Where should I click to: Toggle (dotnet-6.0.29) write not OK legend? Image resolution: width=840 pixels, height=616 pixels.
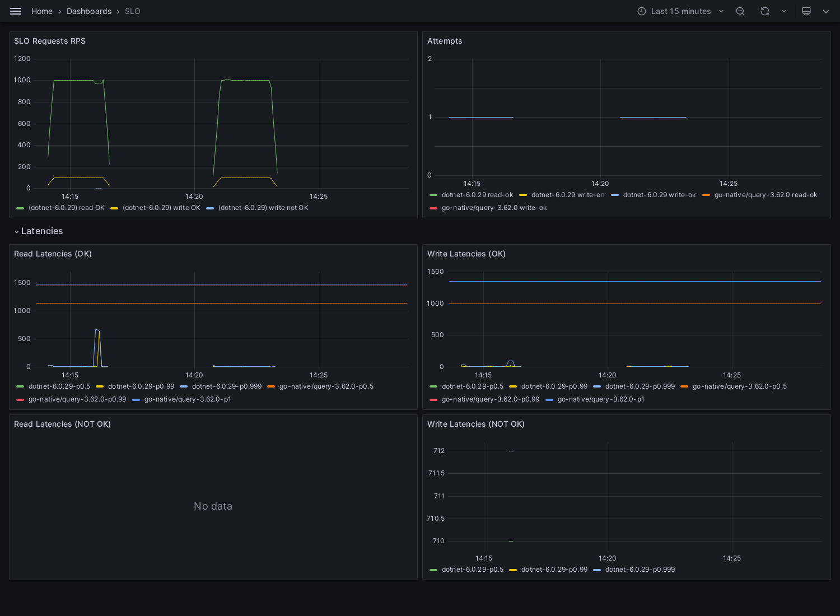263,208
